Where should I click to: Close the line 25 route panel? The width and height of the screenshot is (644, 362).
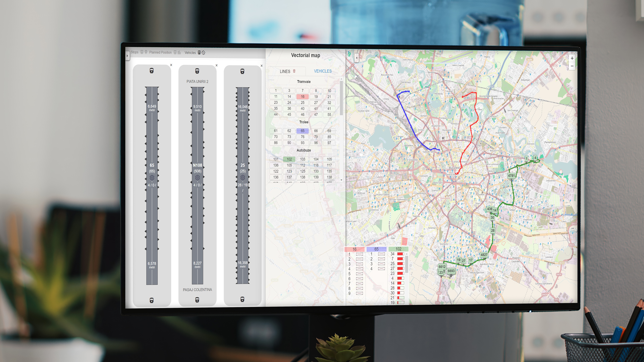click(x=262, y=66)
